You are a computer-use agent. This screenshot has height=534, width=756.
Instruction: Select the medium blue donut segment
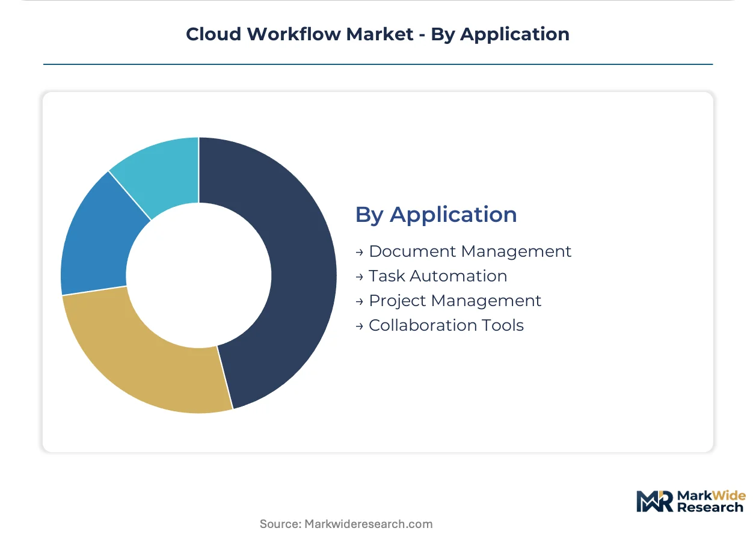click(x=95, y=241)
